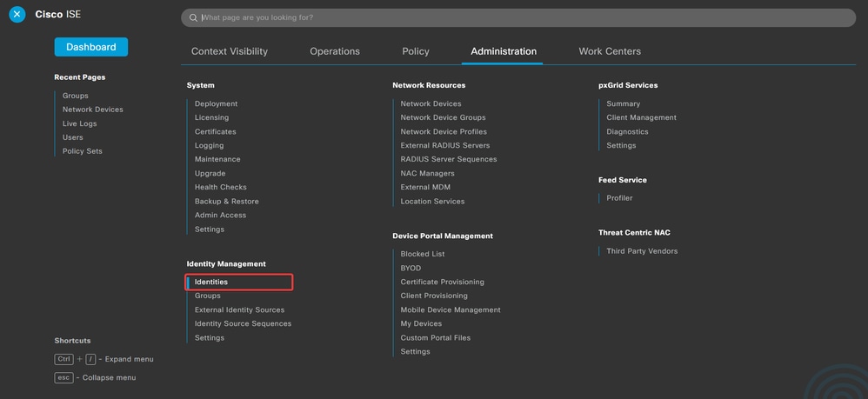
Task: Open recent page Policy Sets
Action: coord(82,151)
